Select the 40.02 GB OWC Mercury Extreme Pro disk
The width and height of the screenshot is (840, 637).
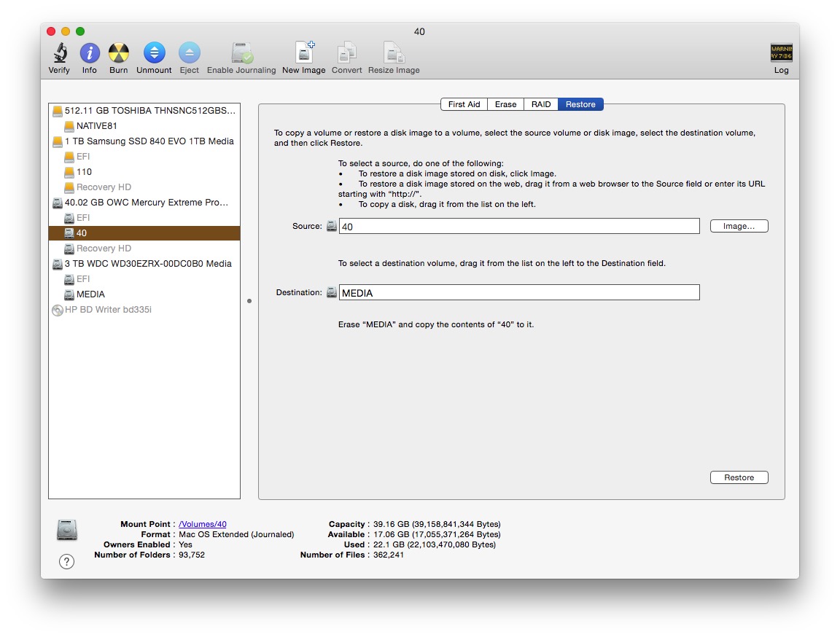pyautogui.click(x=144, y=203)
